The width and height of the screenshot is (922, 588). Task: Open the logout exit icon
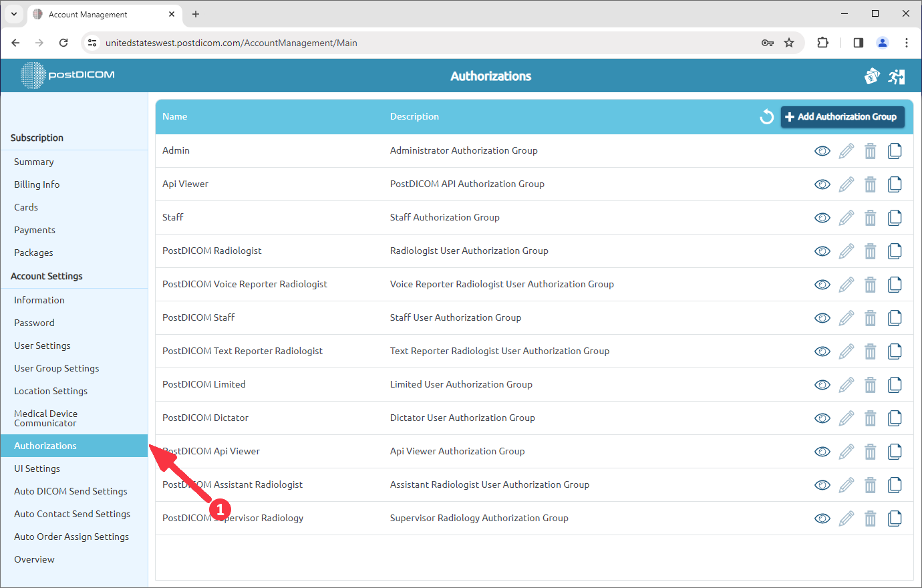tap(897, 76)
